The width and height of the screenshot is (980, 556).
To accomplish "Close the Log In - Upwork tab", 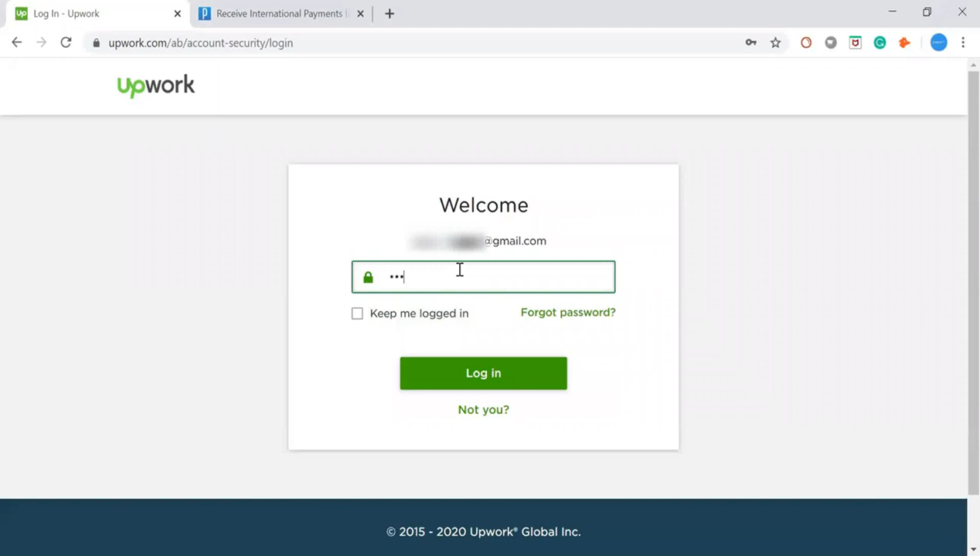I will (177, 14).
